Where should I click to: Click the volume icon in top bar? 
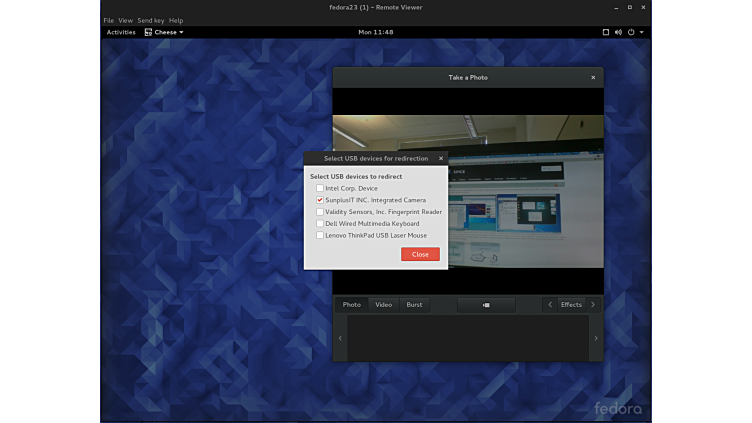tap(618, 32)
